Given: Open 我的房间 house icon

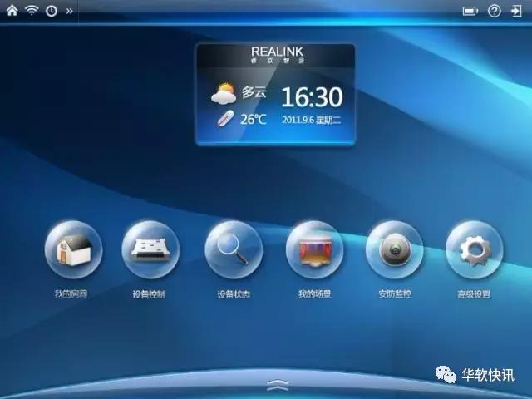Looking at the screenshot, I should pyautogui.click(x=73, y=249).
